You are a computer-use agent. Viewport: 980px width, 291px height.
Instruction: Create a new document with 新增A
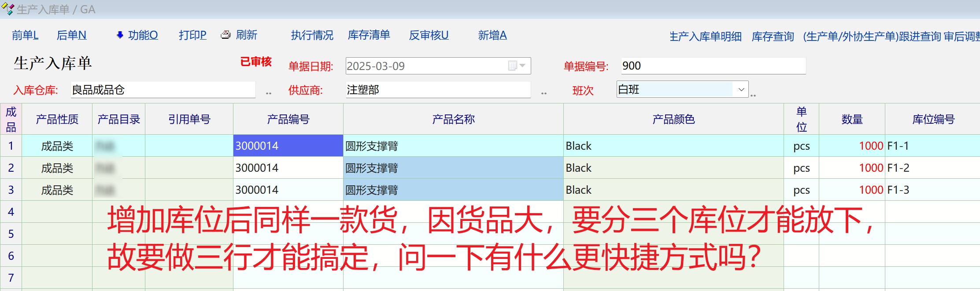point(492,35)
